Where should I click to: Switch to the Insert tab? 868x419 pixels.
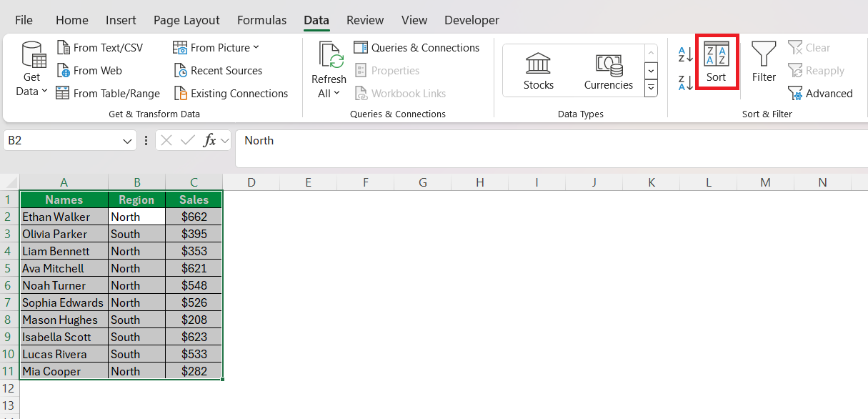click(x=121, y=20)
